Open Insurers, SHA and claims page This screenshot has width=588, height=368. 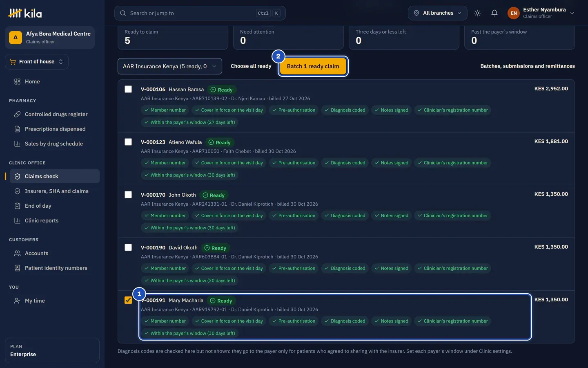tap(55, 191)
